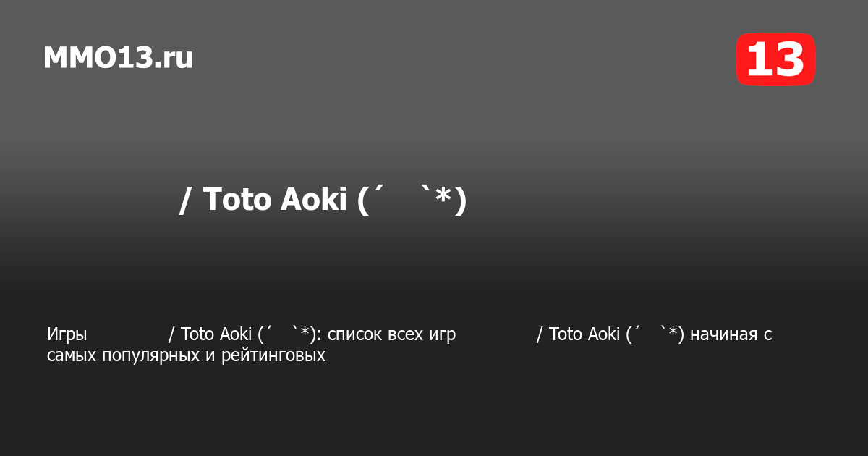The height and width of the screenshot is (456, 868).
Task: Click the red 13 logo badge
Action: (775, 59)
